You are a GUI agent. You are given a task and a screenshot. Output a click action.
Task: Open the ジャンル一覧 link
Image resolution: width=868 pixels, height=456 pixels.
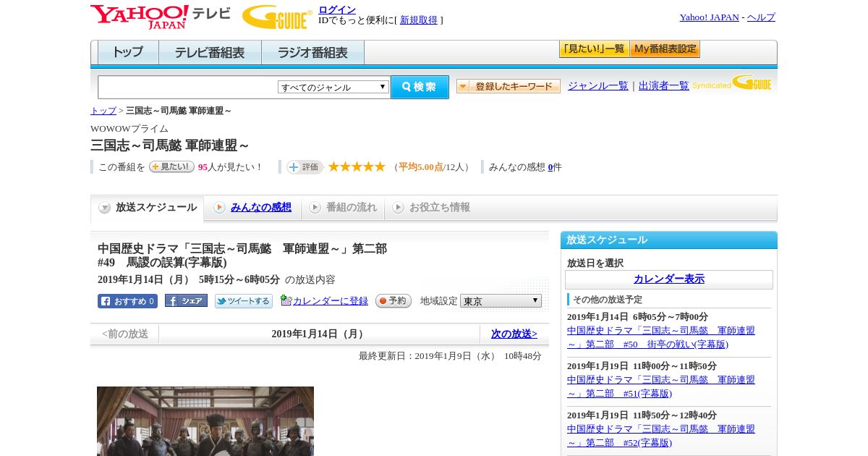[598, 85]
